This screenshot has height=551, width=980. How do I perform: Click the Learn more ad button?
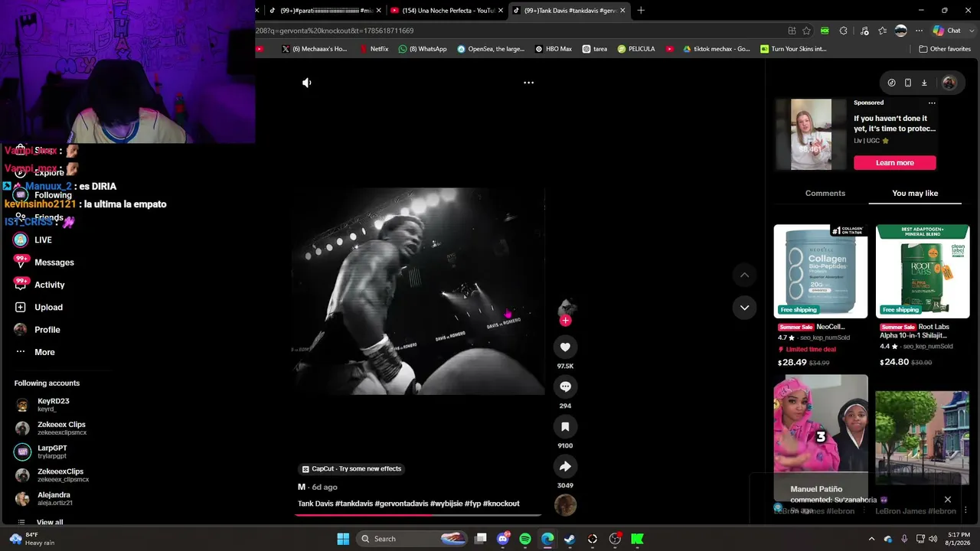click(x=895, y=163)
